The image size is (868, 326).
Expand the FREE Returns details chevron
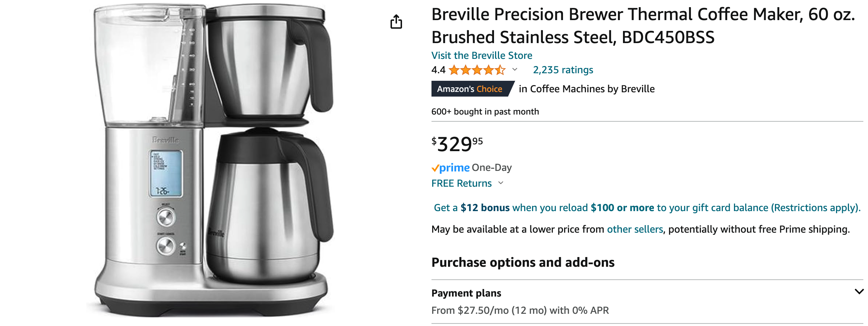tap(502, 184)
